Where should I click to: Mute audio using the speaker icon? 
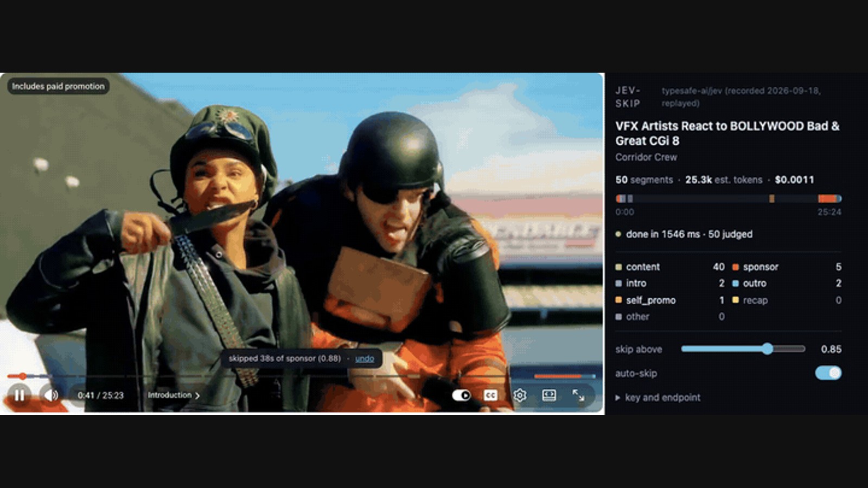(x=52, y=395)
